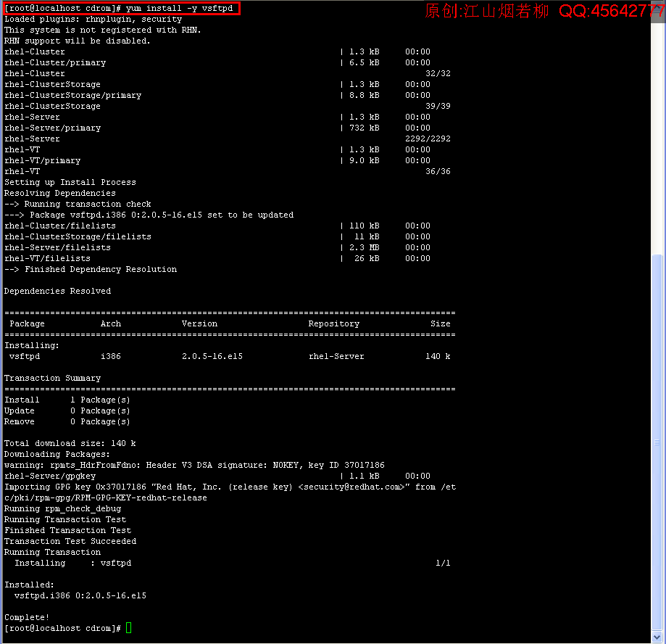Click 'Transaction Test Succeeded' line
The height and width of the screenshot is (644, 666).
pos(70,541)
